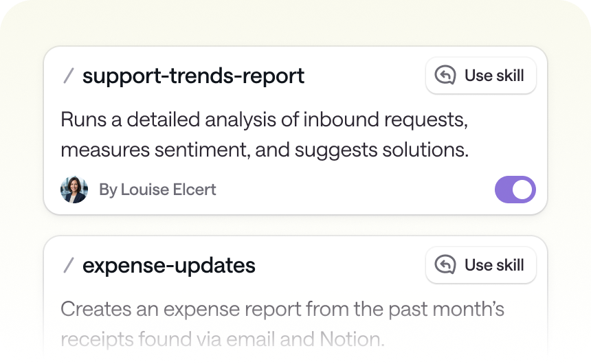Click the reply bubble icon in first Use skill

tap(445, 75)
